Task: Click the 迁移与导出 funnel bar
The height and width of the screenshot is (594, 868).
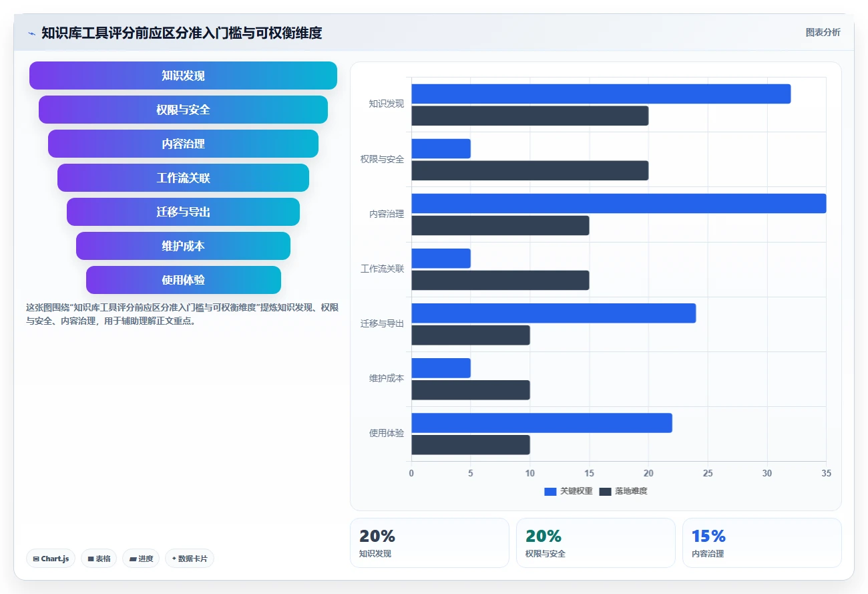Action: [x=183, y=212]
